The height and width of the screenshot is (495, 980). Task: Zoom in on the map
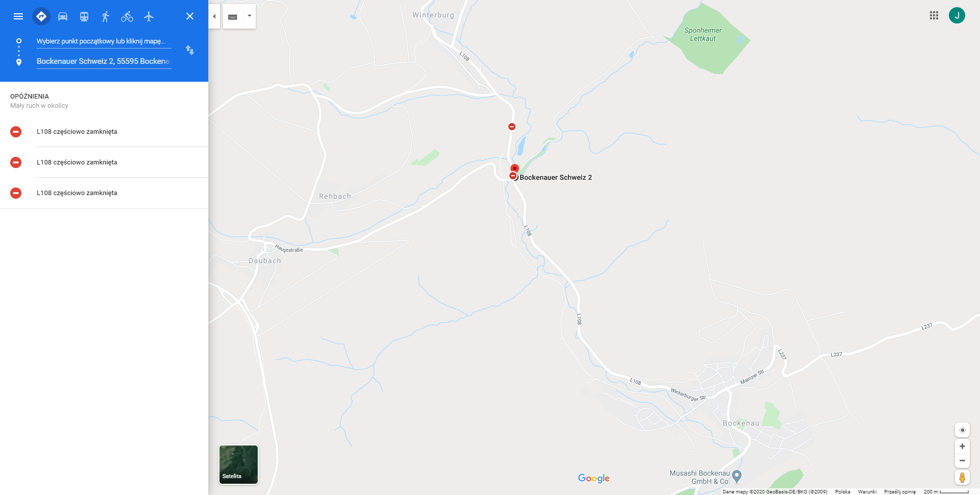tap(962, 446)
